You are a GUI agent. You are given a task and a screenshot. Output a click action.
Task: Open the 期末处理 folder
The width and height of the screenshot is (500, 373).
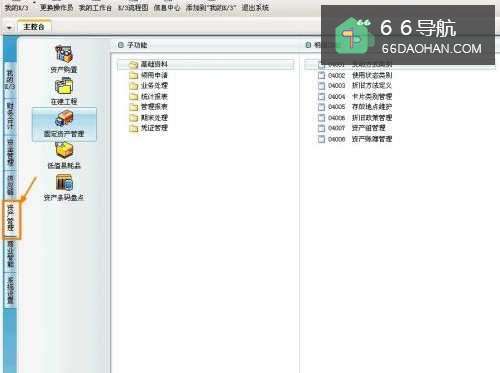pos(148,118)
